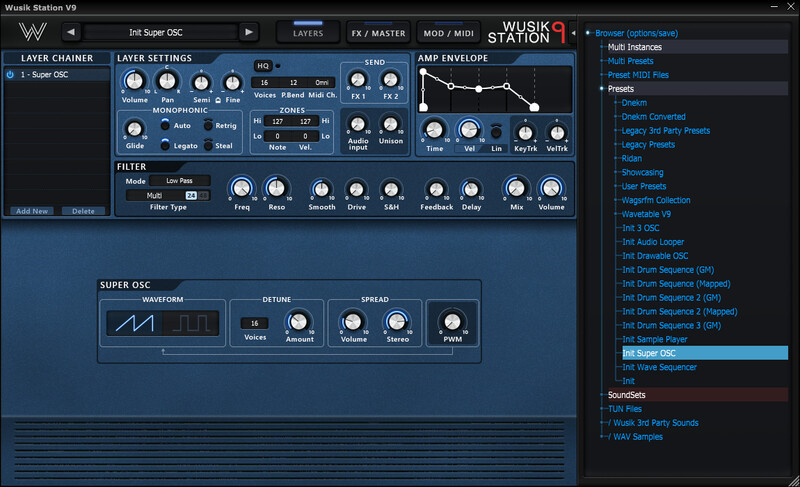The image size is (800, 487).
Task: Click the Send FX 2 knob
Action: (x=390, y=80)
